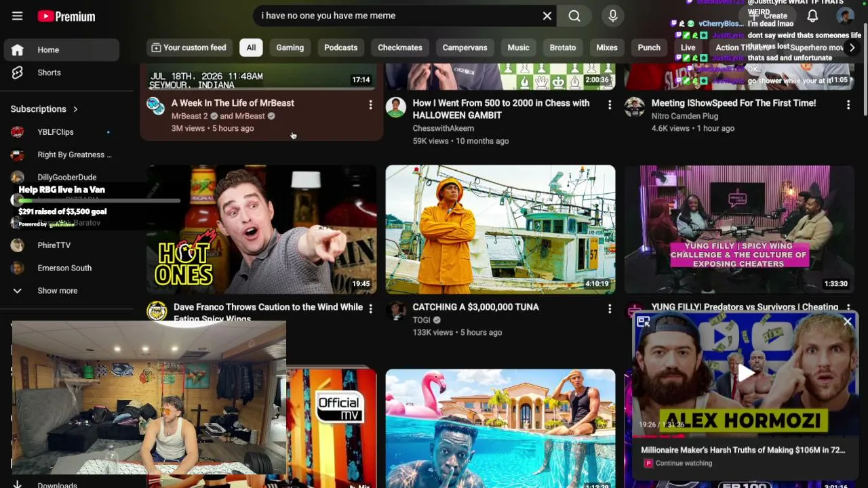
Task: Go to the YouTube Premium logo homepage
Action: point(66,16)
